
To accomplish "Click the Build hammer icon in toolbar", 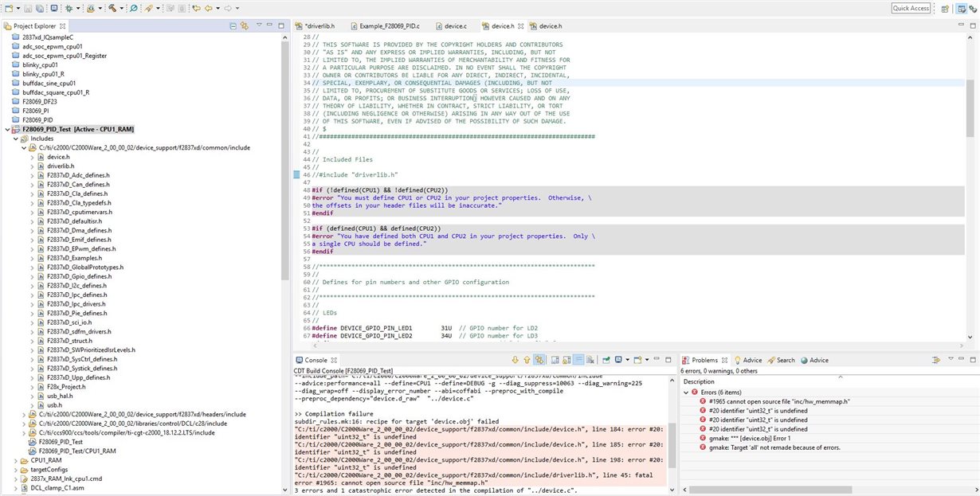I will pyautogui.click(x=112, y=8).
